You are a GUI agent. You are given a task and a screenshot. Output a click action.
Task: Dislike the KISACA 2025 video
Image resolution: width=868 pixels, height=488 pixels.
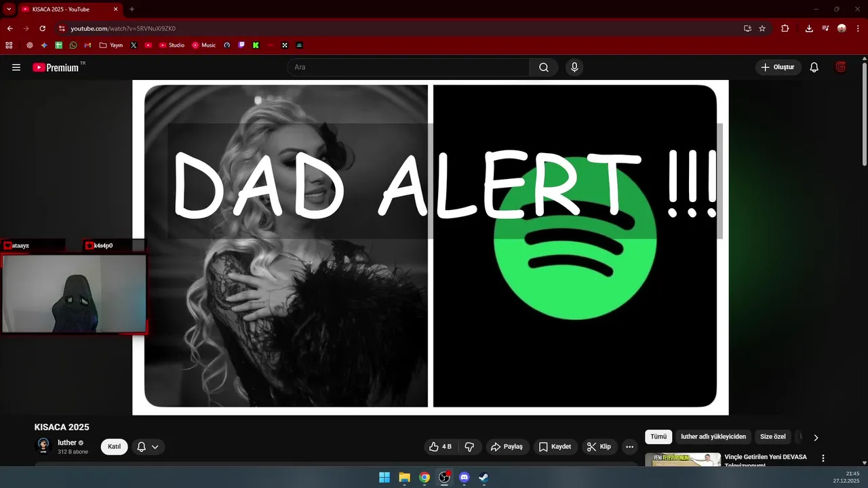pos(469,447)
